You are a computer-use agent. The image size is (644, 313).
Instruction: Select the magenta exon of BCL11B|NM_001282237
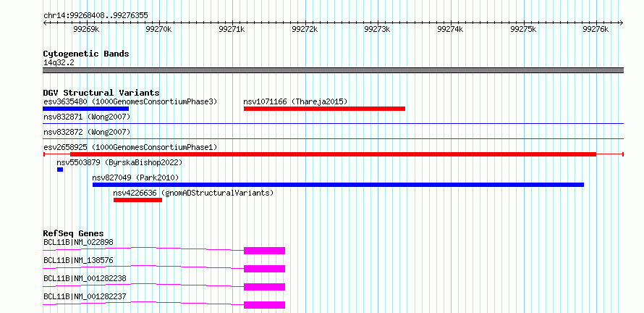265,305
